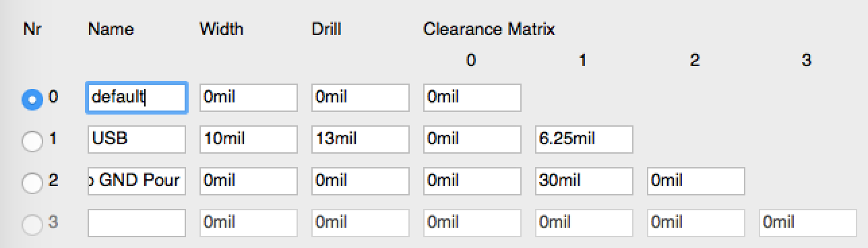
Task: Click GND Pour clearance column 2 field
Action: 696,181
